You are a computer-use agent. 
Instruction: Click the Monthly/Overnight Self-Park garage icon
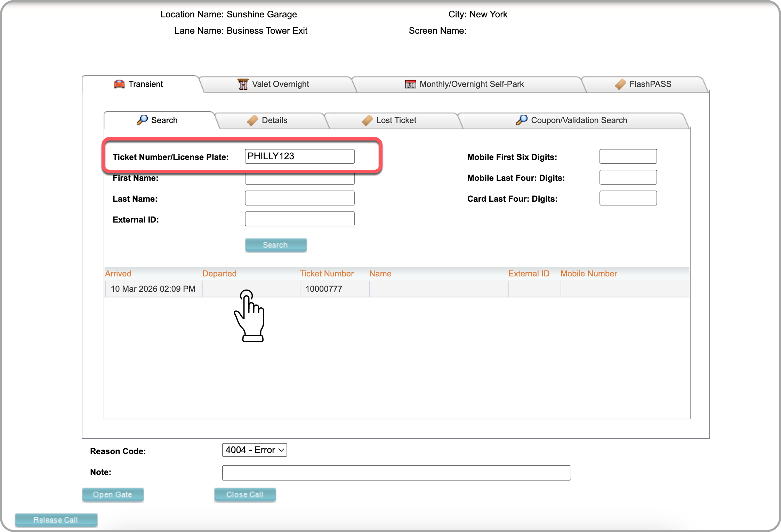pyautogui.click(x=410, y=84)
